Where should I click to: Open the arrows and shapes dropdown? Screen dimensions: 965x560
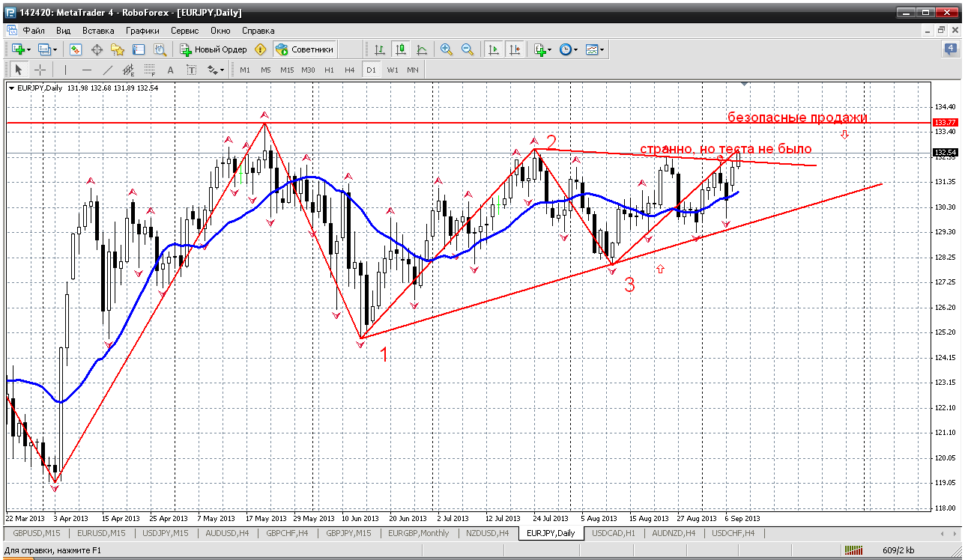(216, 70)
